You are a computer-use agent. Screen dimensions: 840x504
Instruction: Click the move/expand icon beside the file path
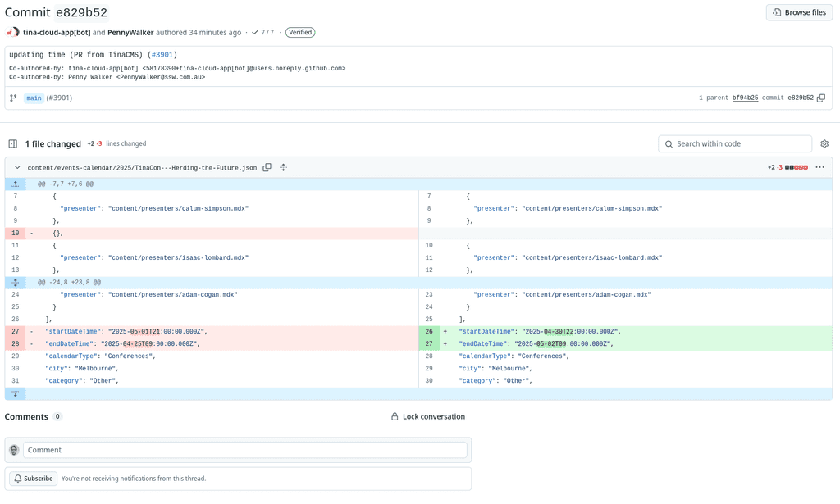click(283, 167)
